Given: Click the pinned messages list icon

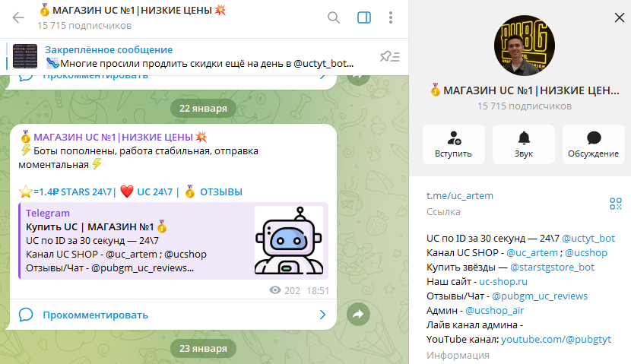Looking at the screenshot, I should pos(389,56).
